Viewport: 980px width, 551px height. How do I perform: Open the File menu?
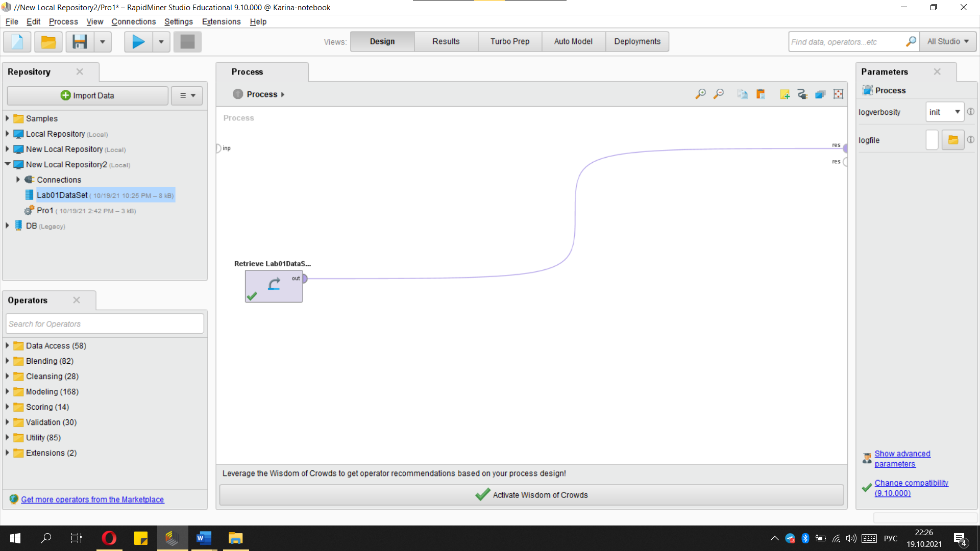[x=12, y=21]
